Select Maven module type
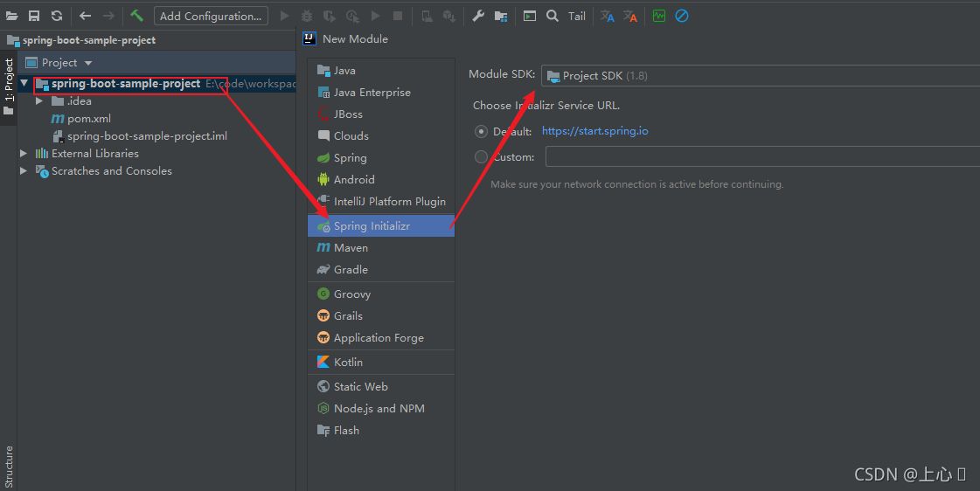Screen dimensions: 980x491 381,248
